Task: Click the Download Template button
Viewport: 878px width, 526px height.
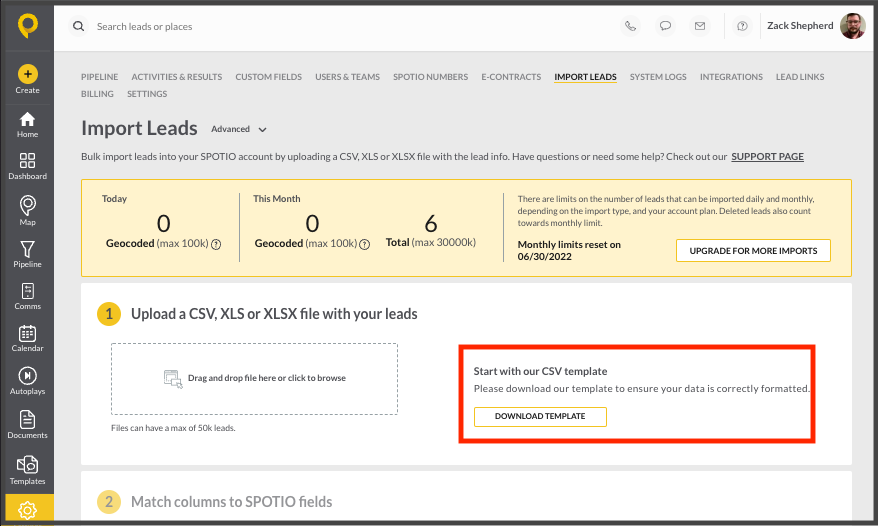Action: pos(540,417)
